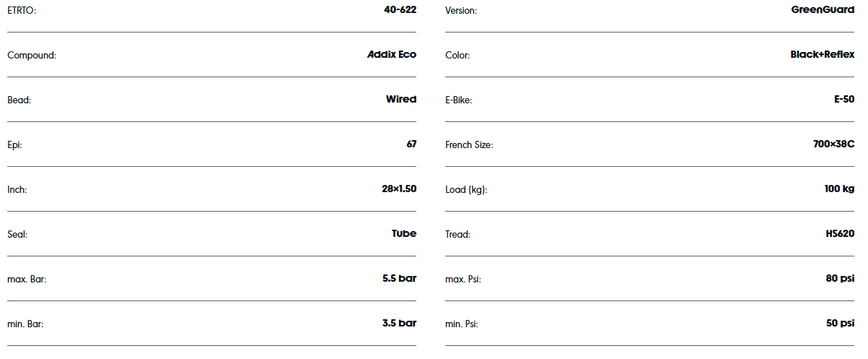The image size is (868, 359).
Task: Click the Epi value 67
Action: coord(411,144)
